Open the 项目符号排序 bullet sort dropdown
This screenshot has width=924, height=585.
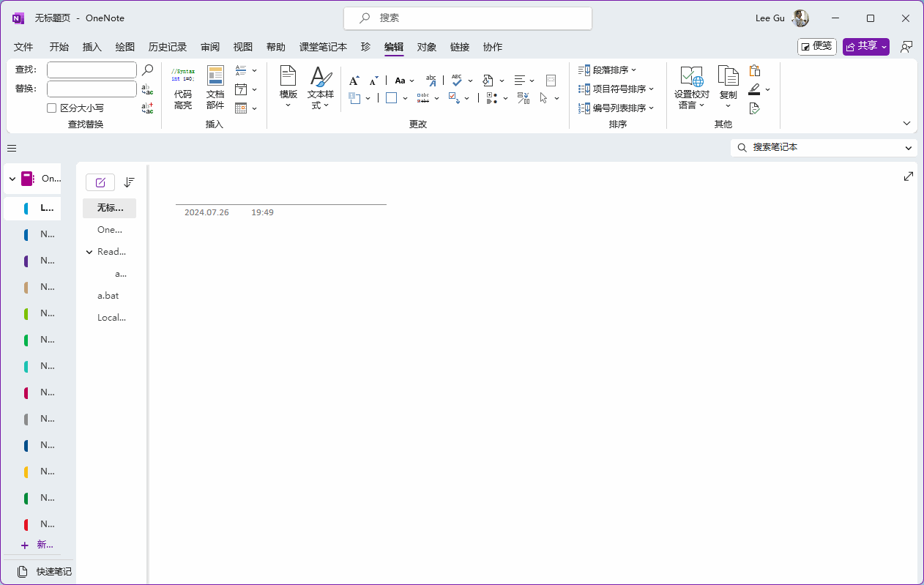click(x=616, y=89)
